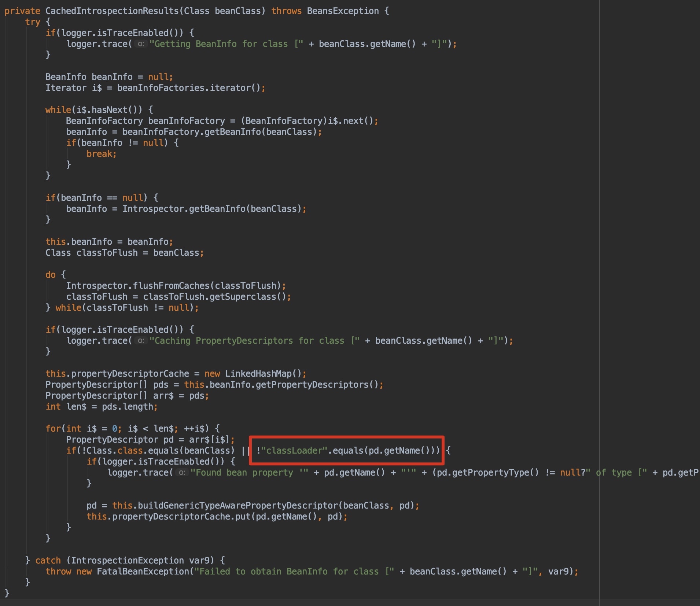Viewport: 700px width, 606px height.
Task: Click the "classLoader" string literal
Action: point(294,451)
